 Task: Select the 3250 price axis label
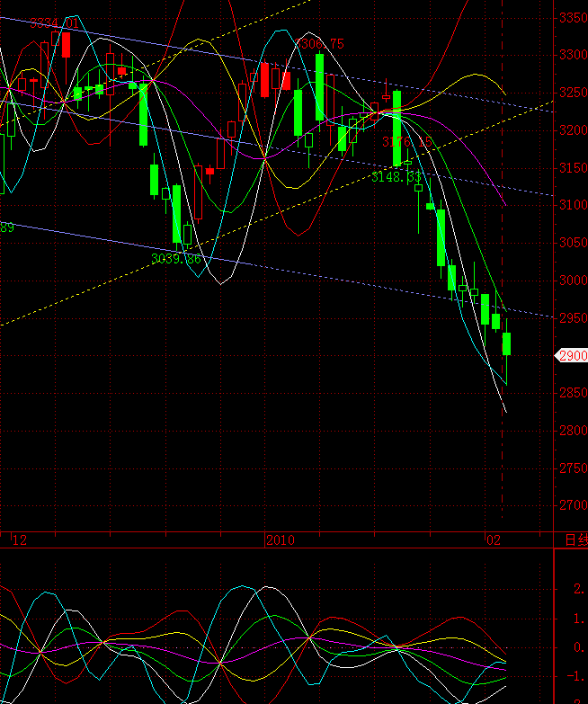point(574,93)
